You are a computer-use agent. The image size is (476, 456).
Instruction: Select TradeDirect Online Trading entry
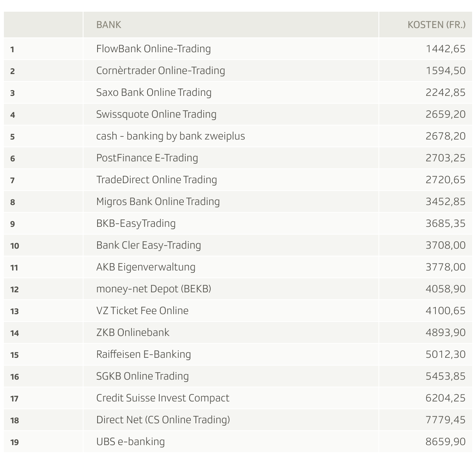(156, 180)
